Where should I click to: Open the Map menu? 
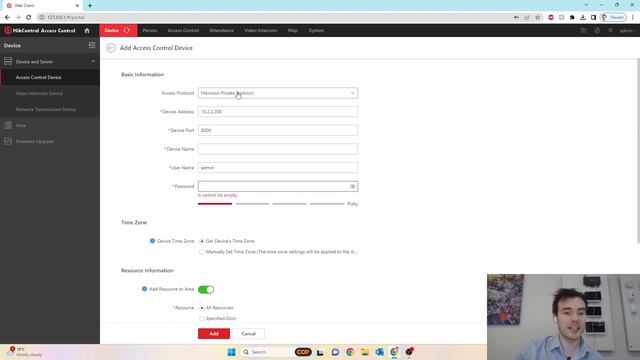coord(293,31)
